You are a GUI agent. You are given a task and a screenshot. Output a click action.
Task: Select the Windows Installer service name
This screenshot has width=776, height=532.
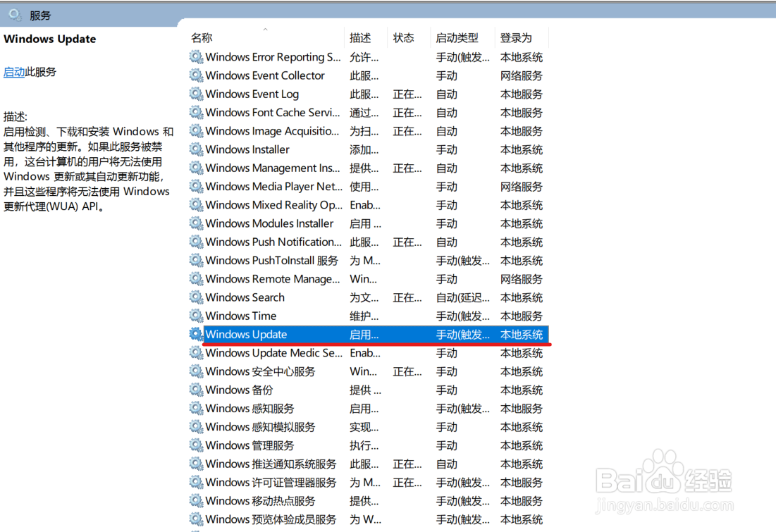coord(247,149)
